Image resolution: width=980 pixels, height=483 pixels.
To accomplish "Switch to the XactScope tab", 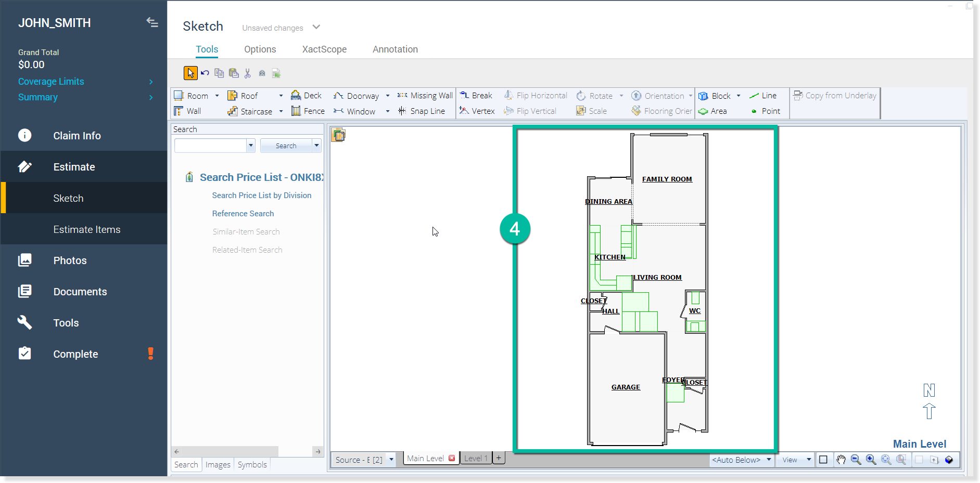I will [x=324, y=49].
